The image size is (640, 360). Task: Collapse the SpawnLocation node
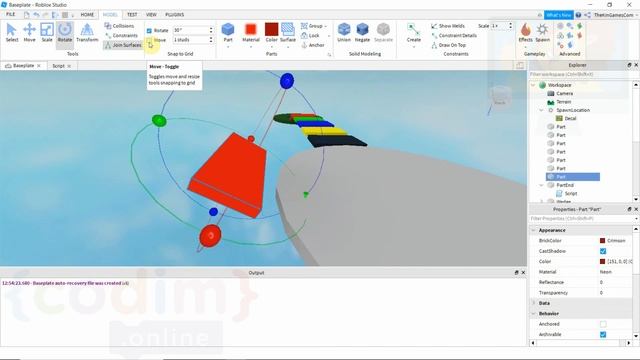point(542,110)
